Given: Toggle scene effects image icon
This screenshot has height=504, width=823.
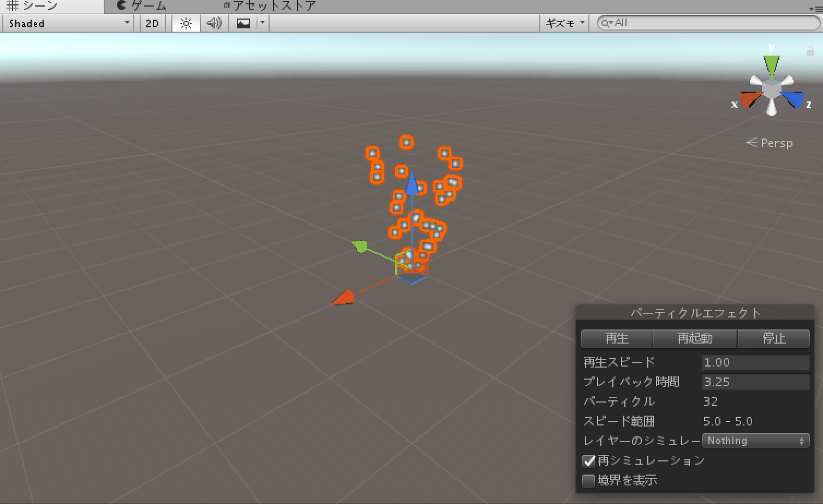Looking at the screenshot, I should [243, 23].
